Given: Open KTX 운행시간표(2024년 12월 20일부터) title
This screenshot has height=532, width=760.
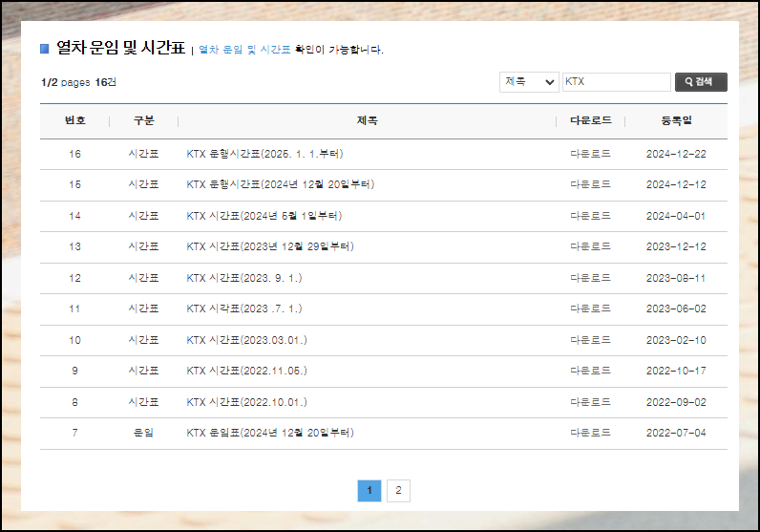Looking at the screenshot, I should tap(280, 184).
